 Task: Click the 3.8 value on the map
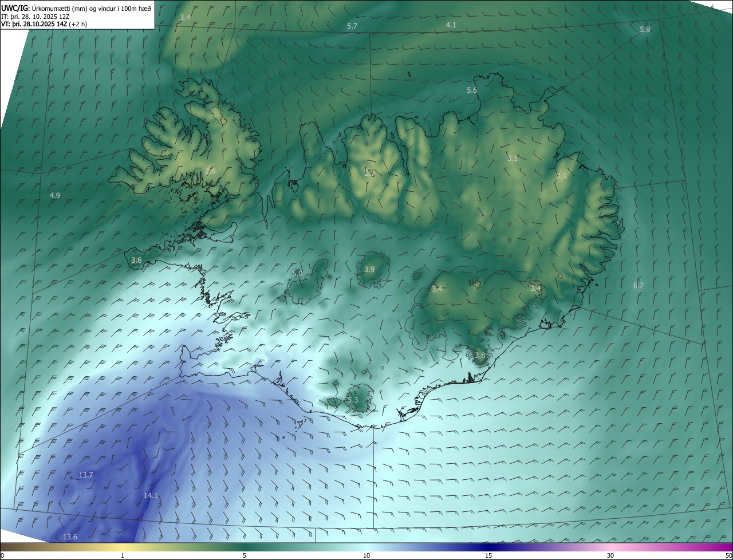coord(480,356)
